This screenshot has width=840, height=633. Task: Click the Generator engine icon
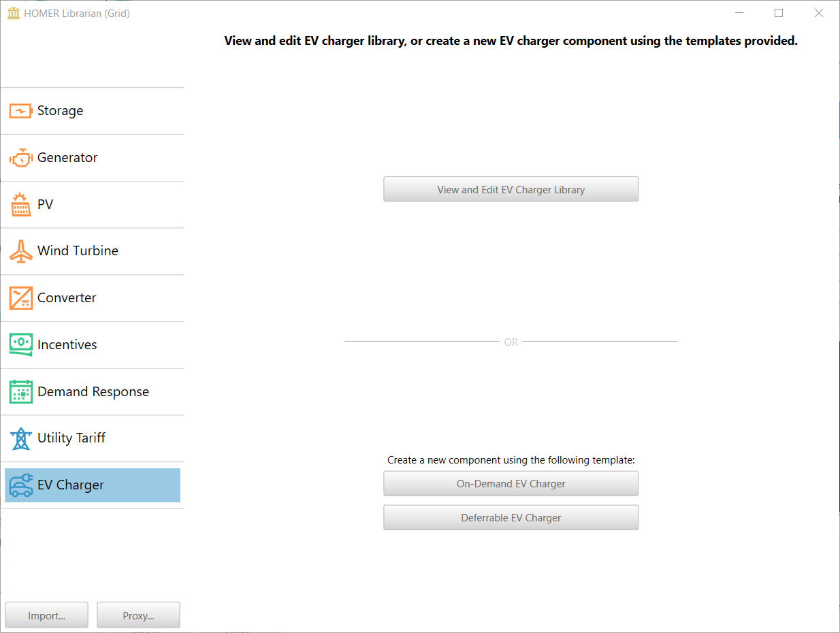point(20,158)
